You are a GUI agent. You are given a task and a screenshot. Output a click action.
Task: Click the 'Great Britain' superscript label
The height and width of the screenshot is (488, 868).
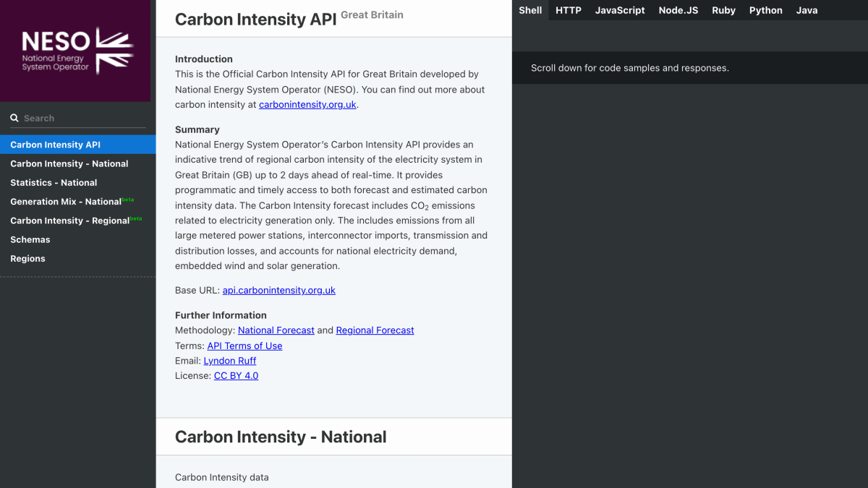(x=373, y=14)
